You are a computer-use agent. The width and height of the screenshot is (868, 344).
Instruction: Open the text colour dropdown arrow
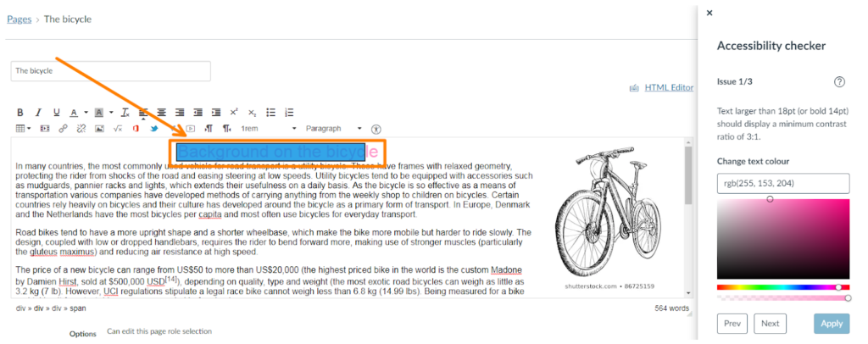[x=86, y=113]
